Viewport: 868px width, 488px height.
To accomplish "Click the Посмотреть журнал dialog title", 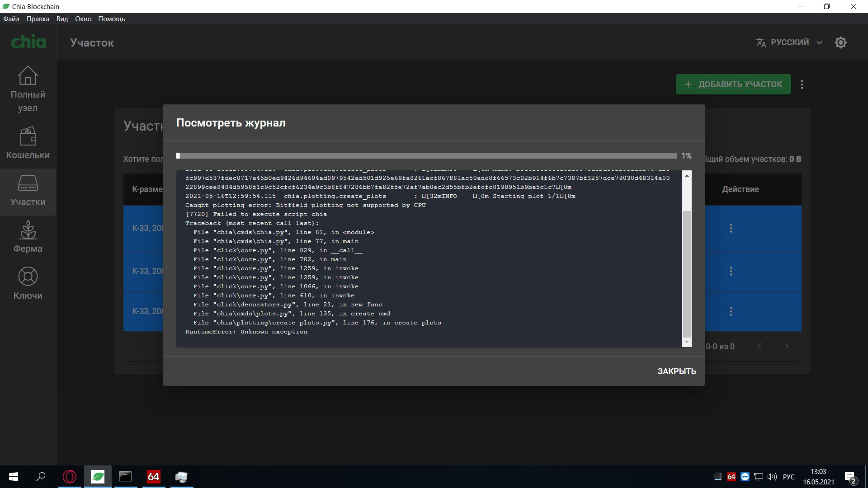I will (x=231, y=123).
